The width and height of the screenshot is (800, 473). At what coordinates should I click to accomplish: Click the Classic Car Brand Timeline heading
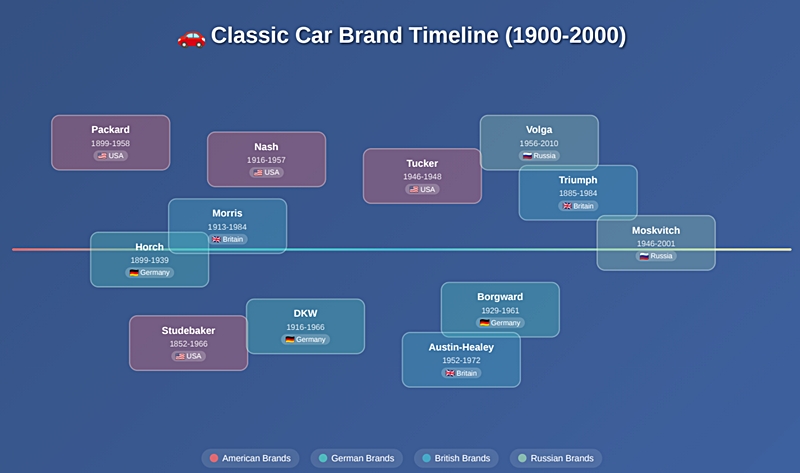tap(402, 36)
